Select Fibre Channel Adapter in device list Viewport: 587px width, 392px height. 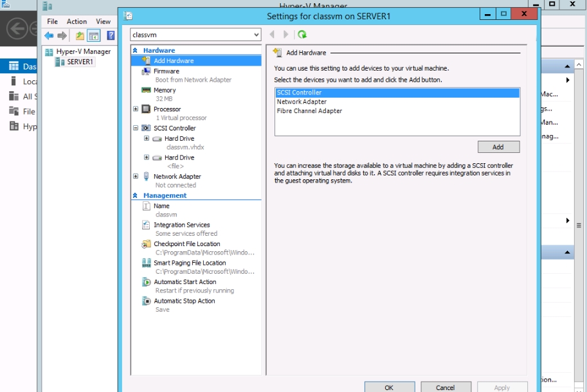tap(309, 111)
